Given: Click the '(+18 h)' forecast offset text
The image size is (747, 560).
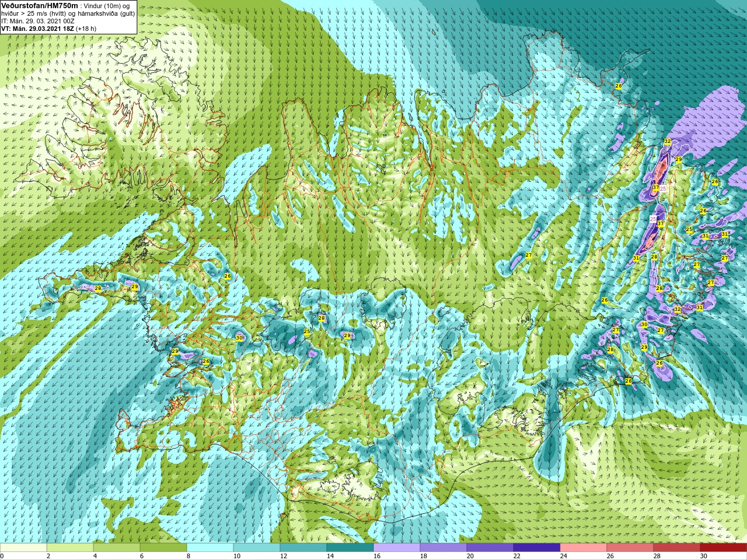Looking at the screenshot, I should pos(86,29).
